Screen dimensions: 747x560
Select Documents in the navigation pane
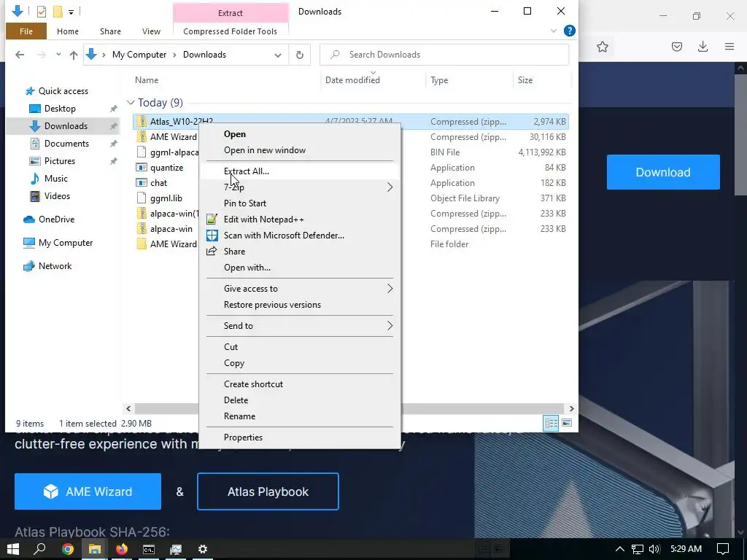(66, 144)
